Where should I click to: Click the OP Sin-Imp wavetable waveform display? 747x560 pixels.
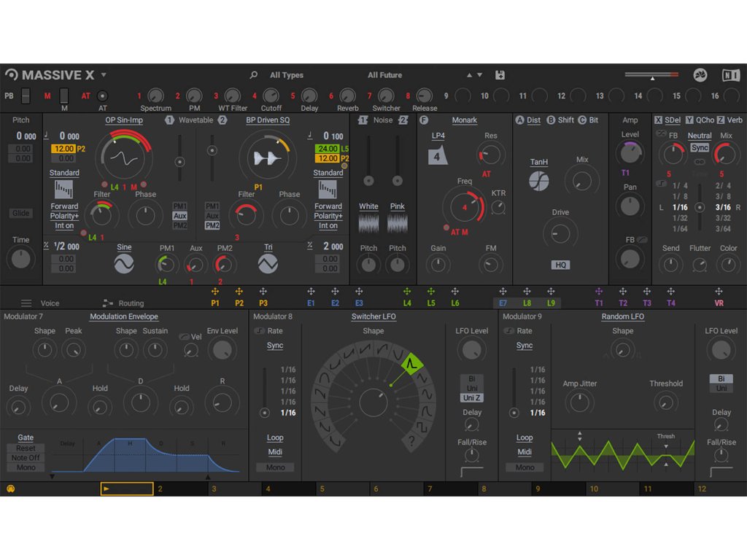[x=123, y=158]
